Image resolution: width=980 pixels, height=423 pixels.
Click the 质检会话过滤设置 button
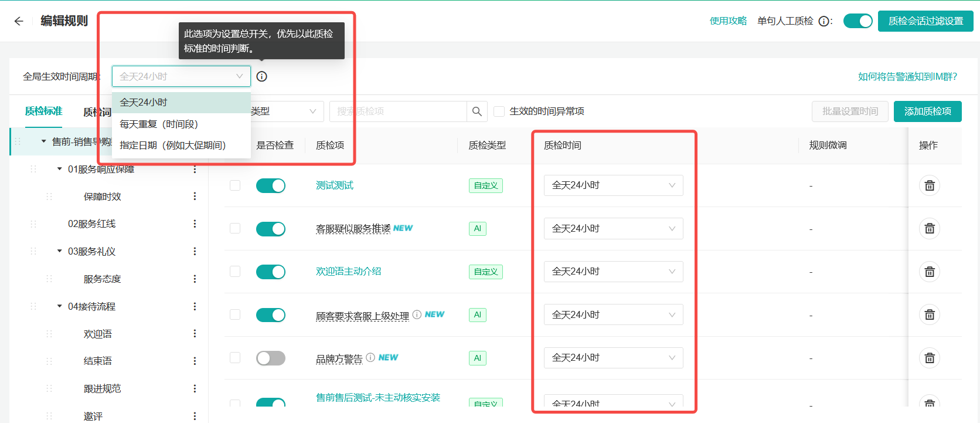pyautogui.click(x=925, y=21)
